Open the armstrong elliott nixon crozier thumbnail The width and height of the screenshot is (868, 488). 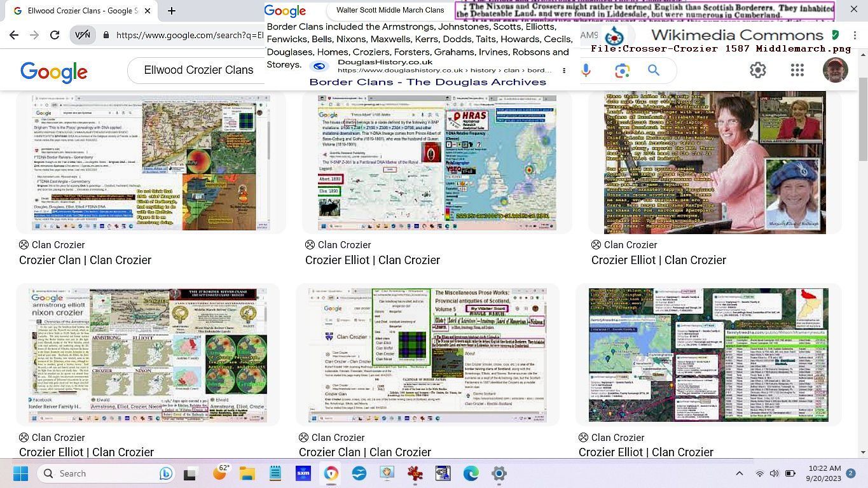148,355
